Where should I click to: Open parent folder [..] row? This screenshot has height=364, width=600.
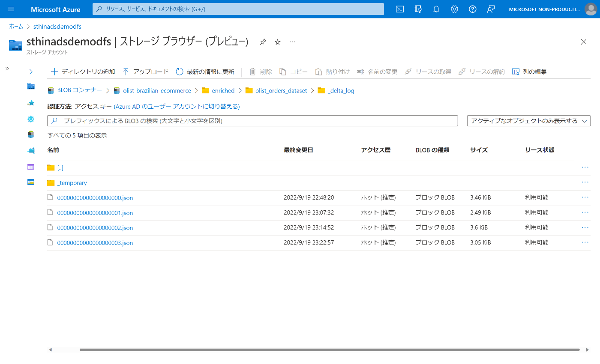click(60, 168)
